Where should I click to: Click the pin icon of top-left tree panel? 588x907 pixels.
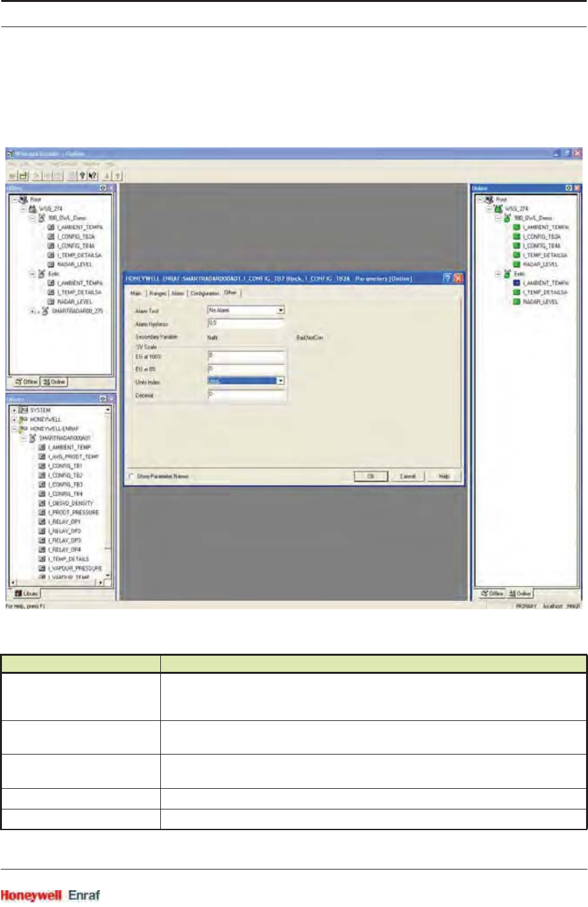point(103,188)
